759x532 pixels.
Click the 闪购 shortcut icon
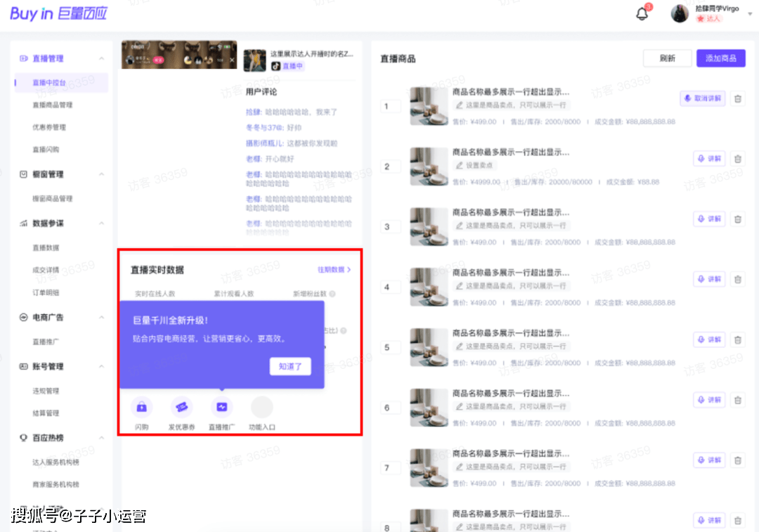coord(142,407)
